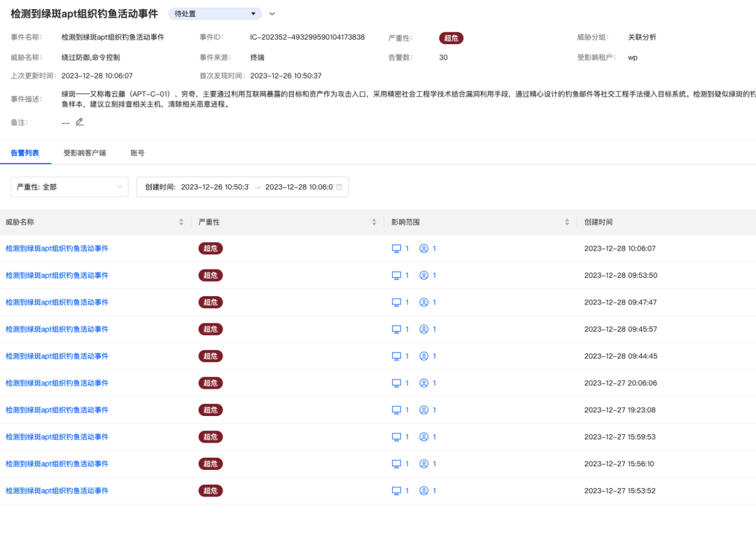Viewport: 756px width, 542px height.
Task: Switch to the 受影响客户端 tab
Action: click(87, 153)
